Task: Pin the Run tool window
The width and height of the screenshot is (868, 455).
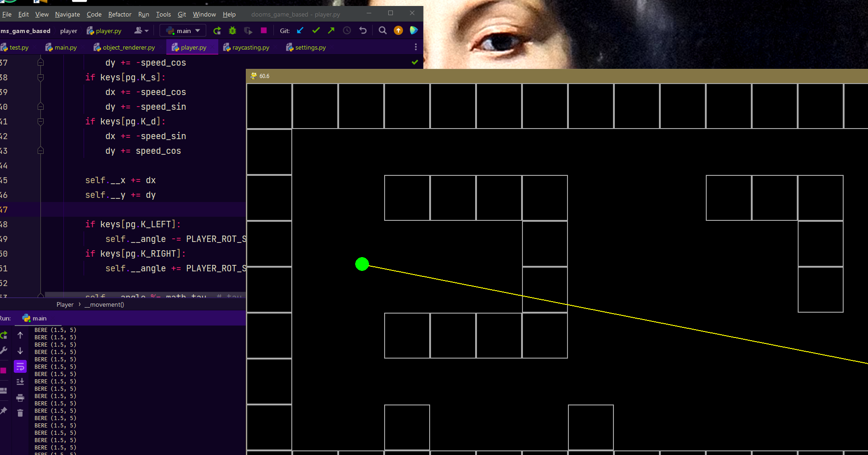Action: [4, 410]
